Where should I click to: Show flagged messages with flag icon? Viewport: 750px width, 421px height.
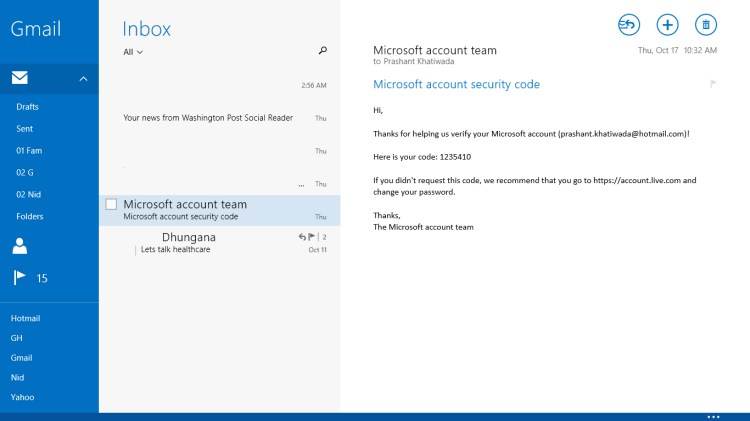tap(19, 277)
